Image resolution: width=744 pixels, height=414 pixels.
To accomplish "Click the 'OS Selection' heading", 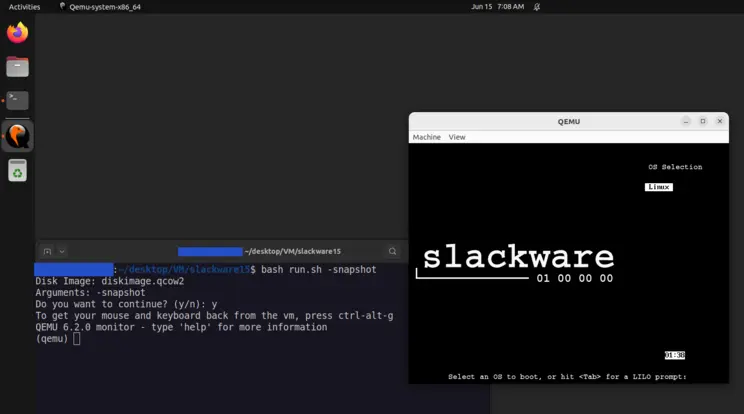I will point(675,167).
